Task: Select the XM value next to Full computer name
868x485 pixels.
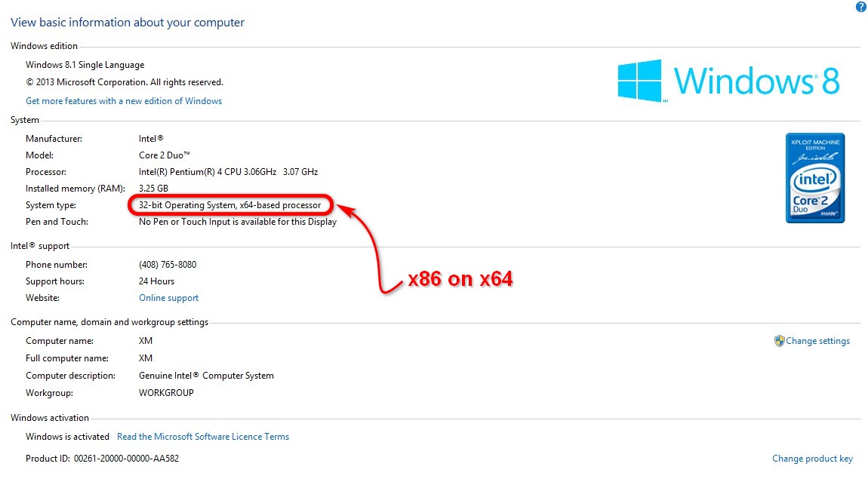Action: point(145,358)
